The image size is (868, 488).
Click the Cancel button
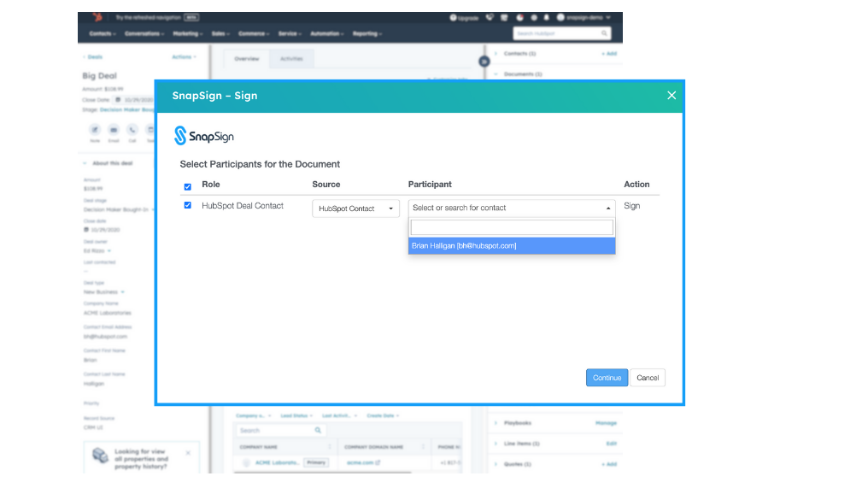(x=647, y=377)
